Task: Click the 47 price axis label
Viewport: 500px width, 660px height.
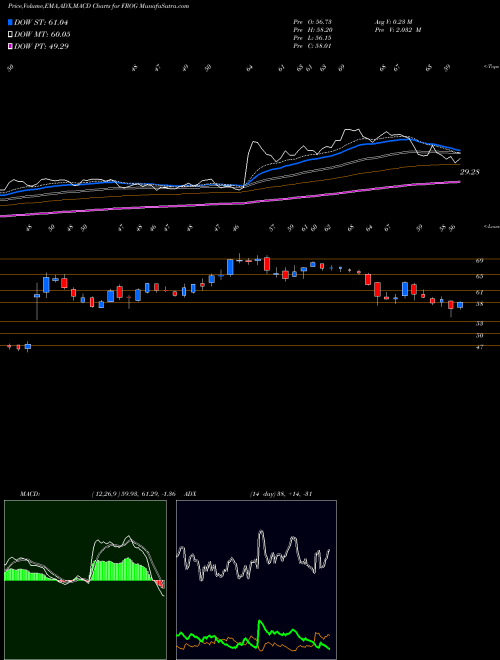Action: pyautogui.click(x=479, y=347)
